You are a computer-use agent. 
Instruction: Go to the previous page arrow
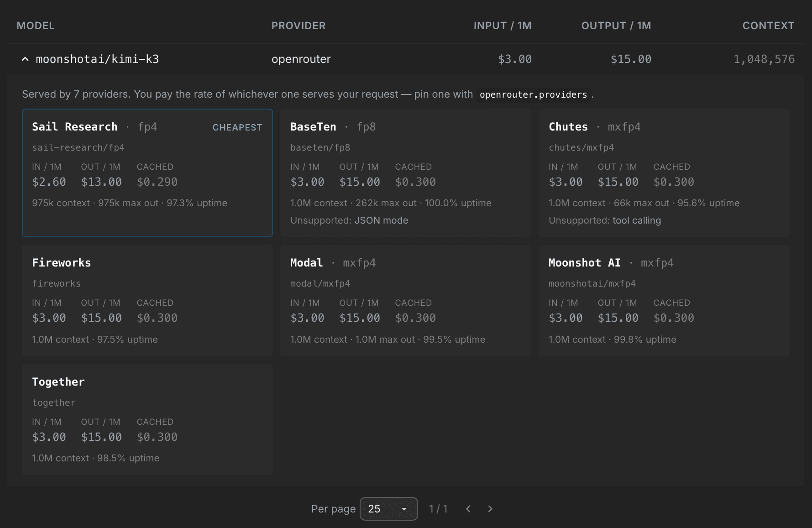[x=468, y=509]
